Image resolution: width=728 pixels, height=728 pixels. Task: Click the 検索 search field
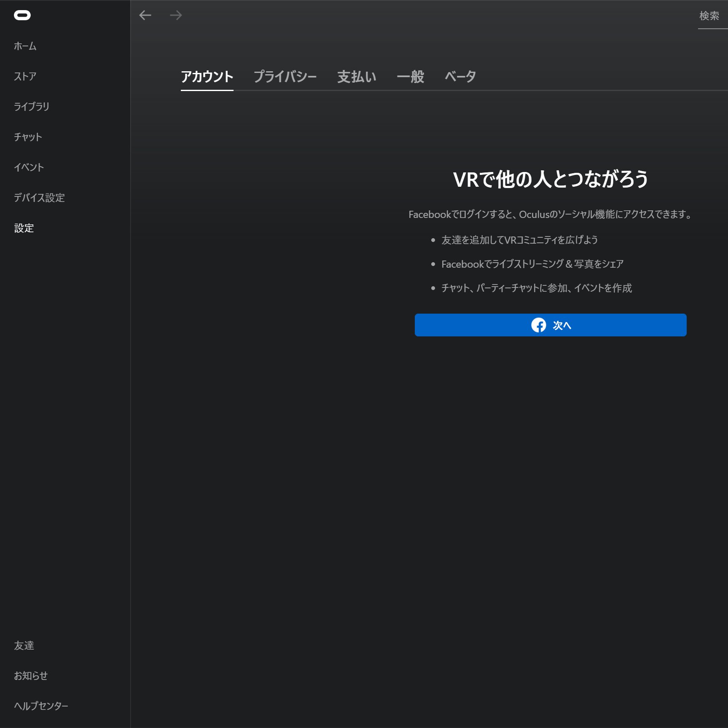click(x=709, y=16)
